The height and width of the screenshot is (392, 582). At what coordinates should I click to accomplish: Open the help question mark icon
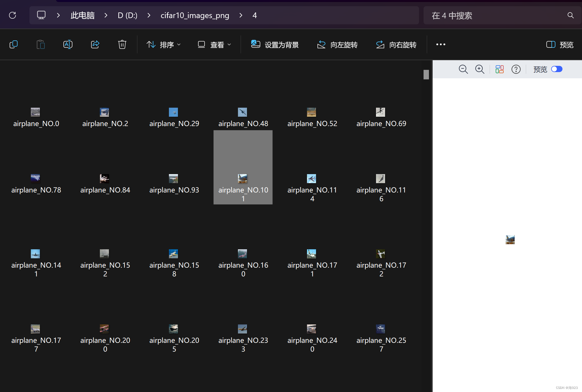pyautogui.click(x=516, y=69)
